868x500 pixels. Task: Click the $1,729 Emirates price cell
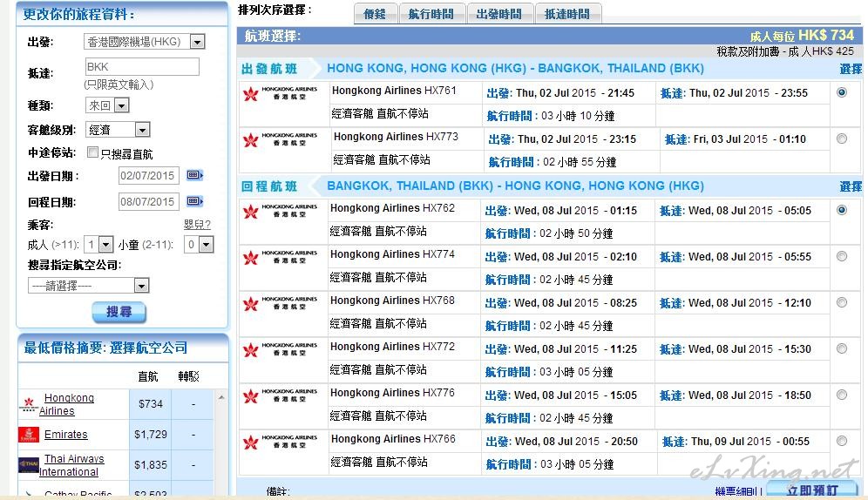click(x=151, y=435)
